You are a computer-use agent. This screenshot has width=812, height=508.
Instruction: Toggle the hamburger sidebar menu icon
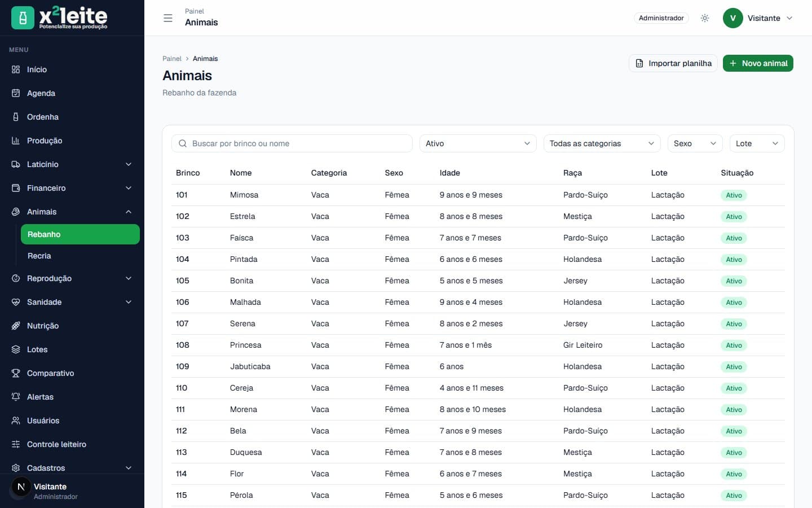pos(168,18)
